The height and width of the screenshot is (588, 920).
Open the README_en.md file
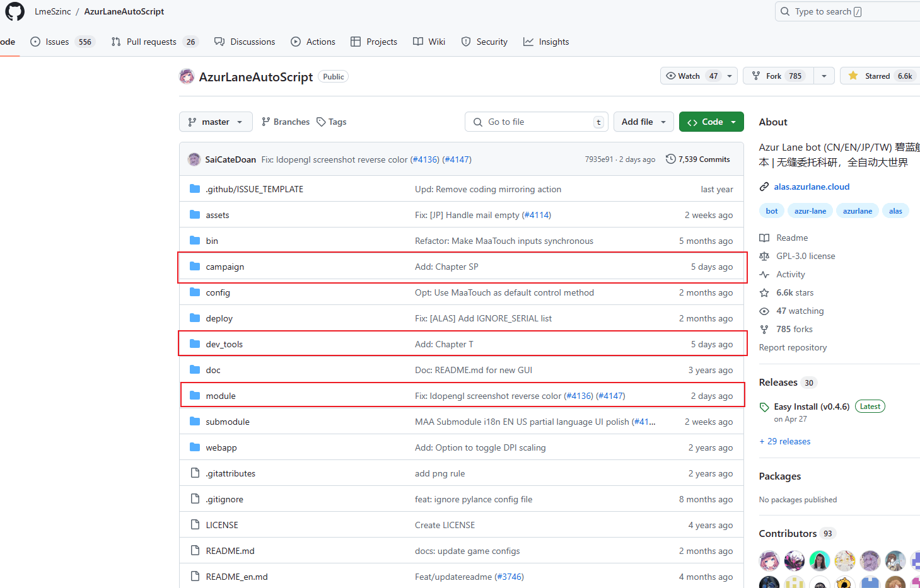[x=236, y=577]
